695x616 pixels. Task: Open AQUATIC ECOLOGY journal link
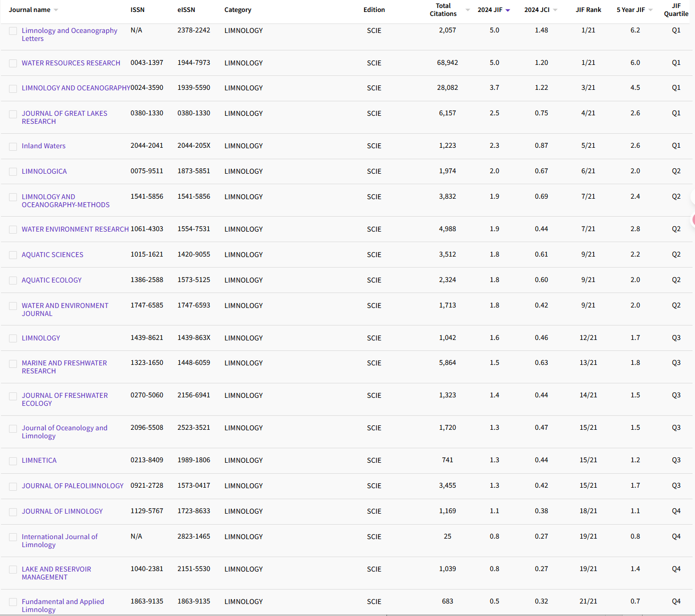pos(51,280)
